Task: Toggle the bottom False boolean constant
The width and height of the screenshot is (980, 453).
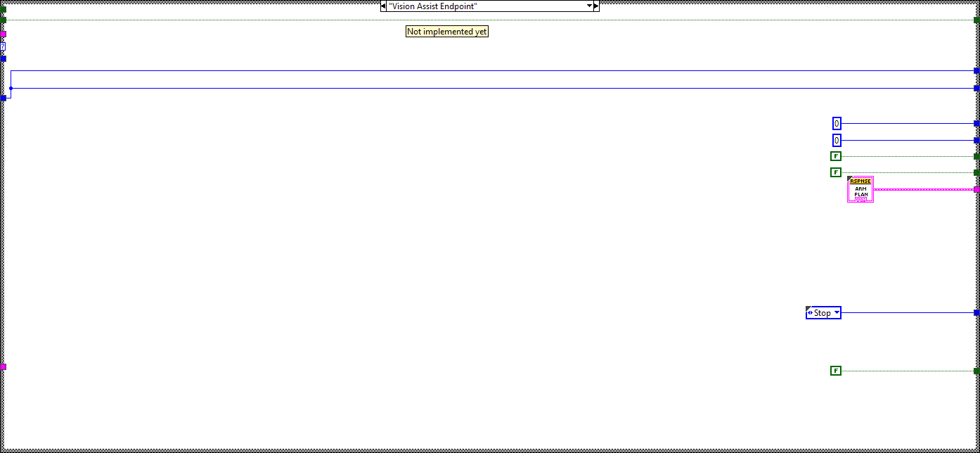Action: [x=836, y=370]
